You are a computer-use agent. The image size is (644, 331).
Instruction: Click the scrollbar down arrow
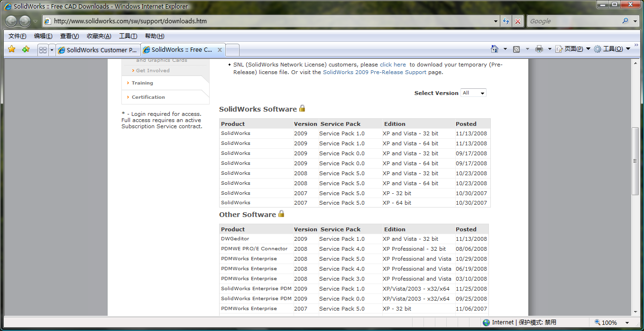tap(635, 312)
